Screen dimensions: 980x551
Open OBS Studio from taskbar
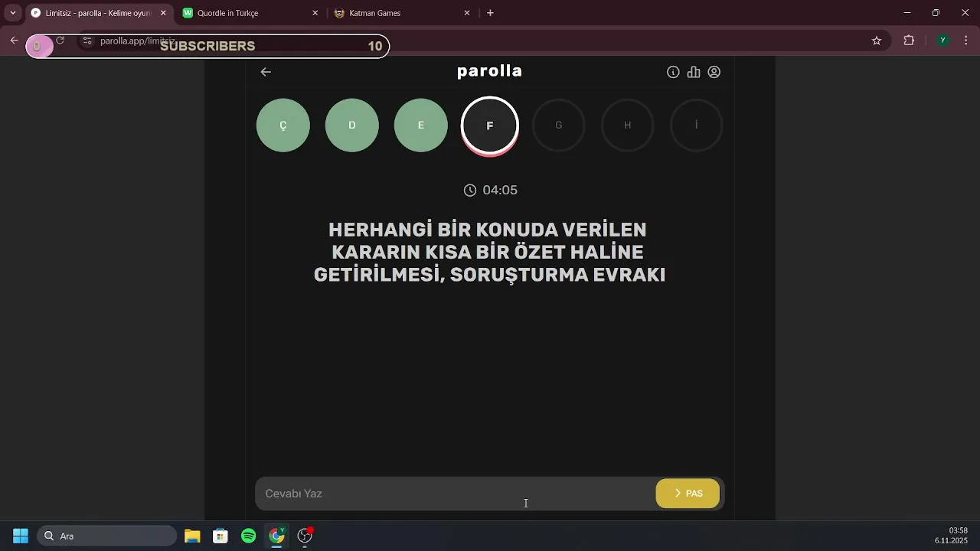coord(305,536)
